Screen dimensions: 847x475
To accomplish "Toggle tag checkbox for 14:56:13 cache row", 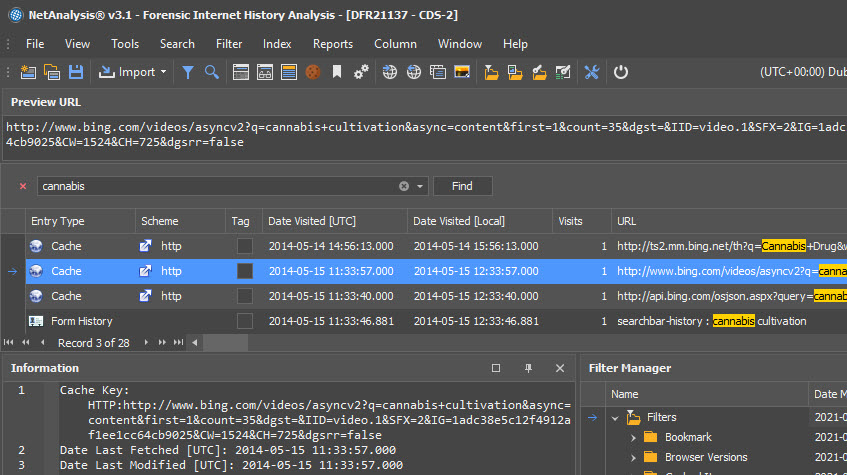I will (245, 246).
